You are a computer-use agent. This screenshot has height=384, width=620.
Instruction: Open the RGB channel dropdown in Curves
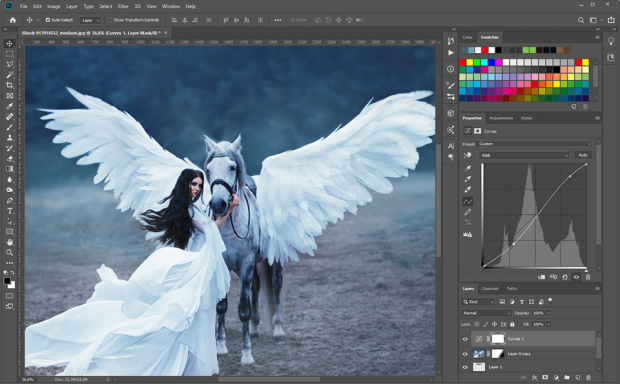pos(524,155)
